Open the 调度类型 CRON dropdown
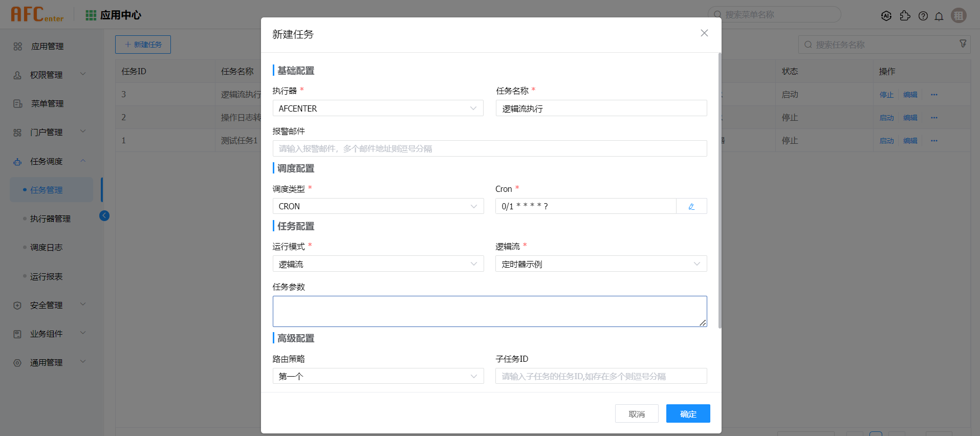This screenshot has height=436, width=980. point(378,206)
